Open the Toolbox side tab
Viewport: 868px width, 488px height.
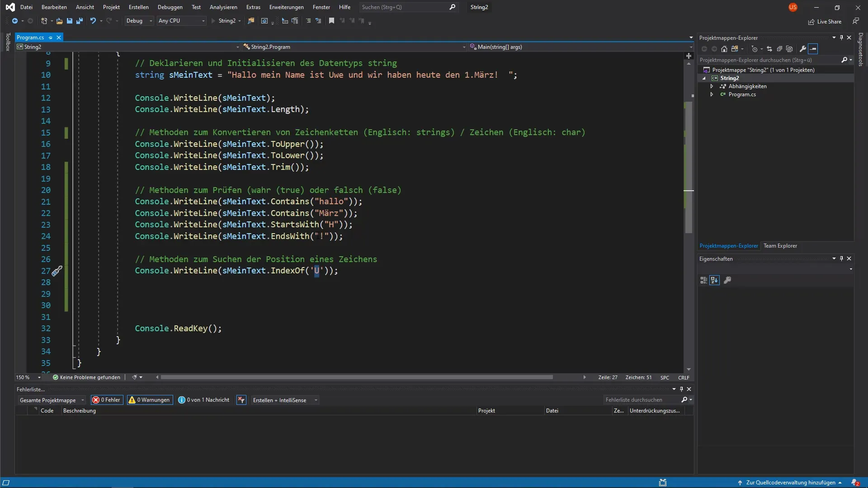8,42
